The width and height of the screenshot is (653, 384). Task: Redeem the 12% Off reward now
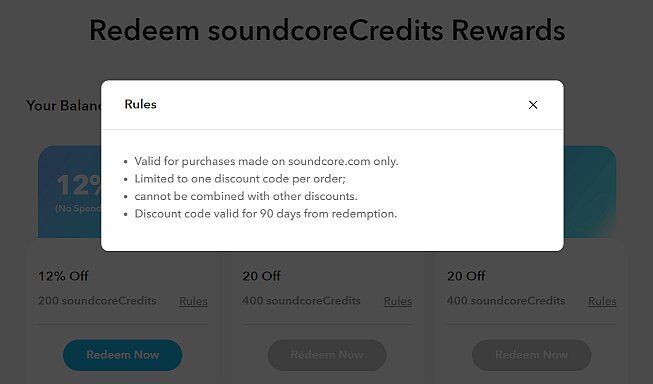[x=122, y=355]
